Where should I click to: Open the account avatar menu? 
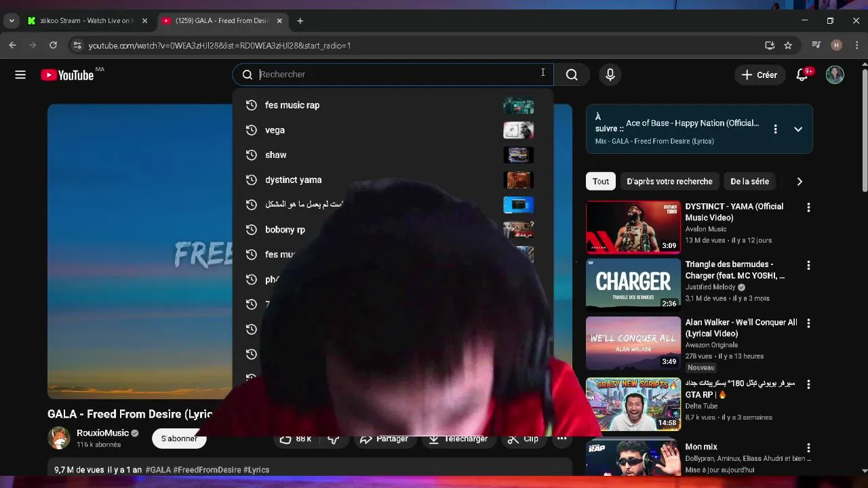pyautogui.click(x=835, y=75)
